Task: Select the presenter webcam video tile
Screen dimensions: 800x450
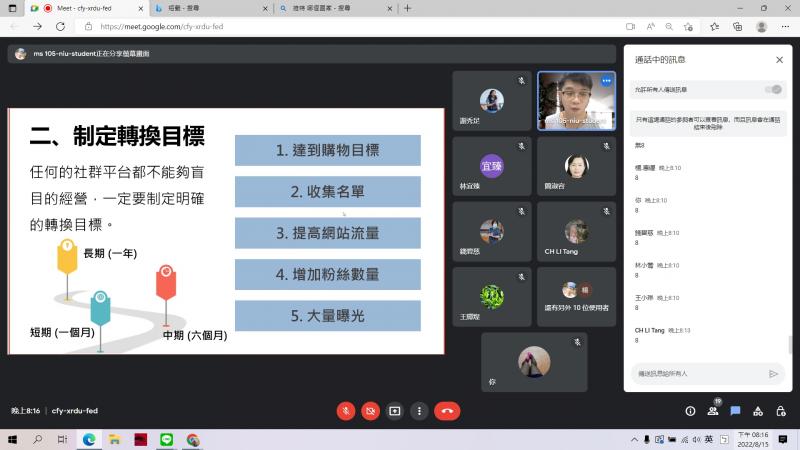Action: (x=576, y=101)
